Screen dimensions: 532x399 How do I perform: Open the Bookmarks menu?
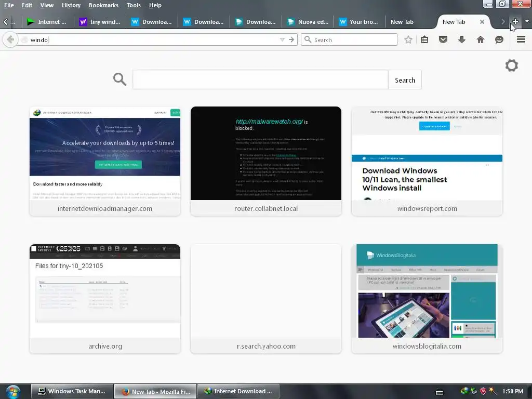click(103, 5)
